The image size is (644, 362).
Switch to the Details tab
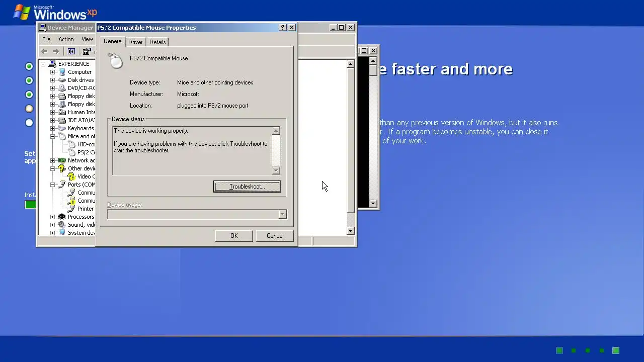pos(157,42)
